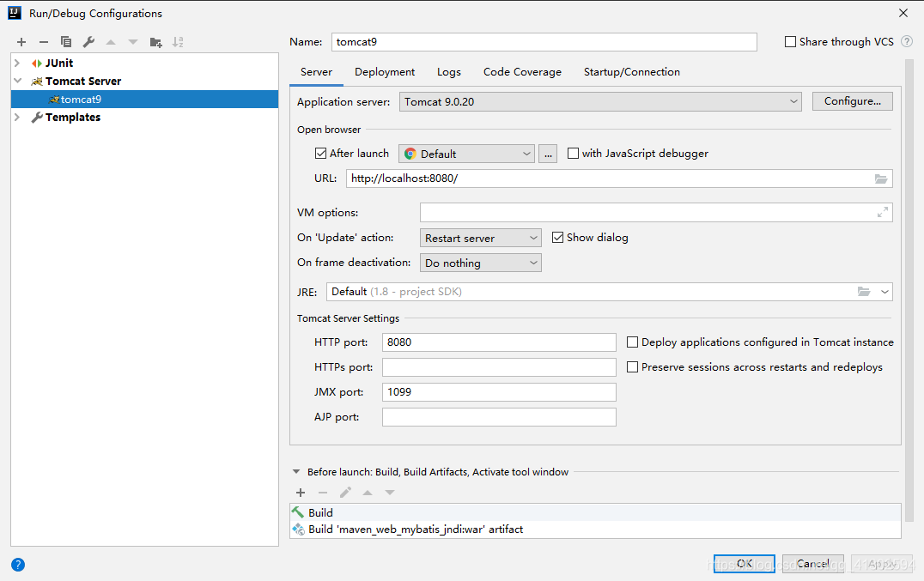Enable with JavaScript debugger checkbox

click(x=573, y=154)
